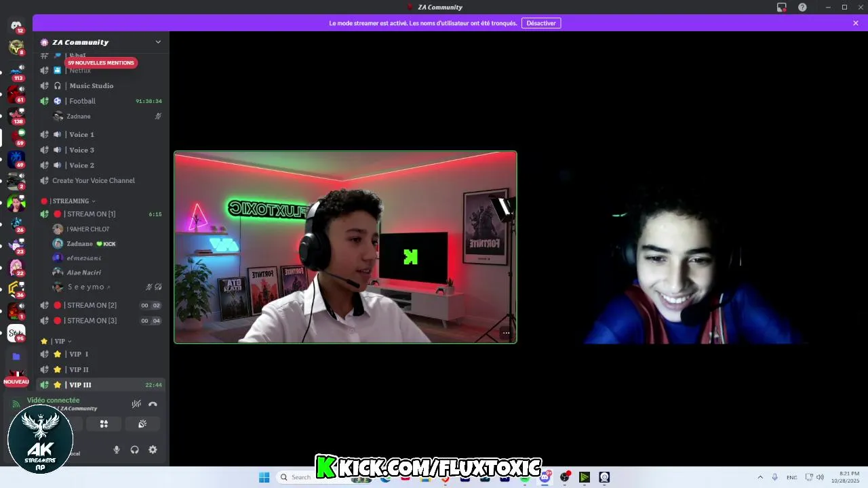Select the VIP III channel

tap(102, 385)
